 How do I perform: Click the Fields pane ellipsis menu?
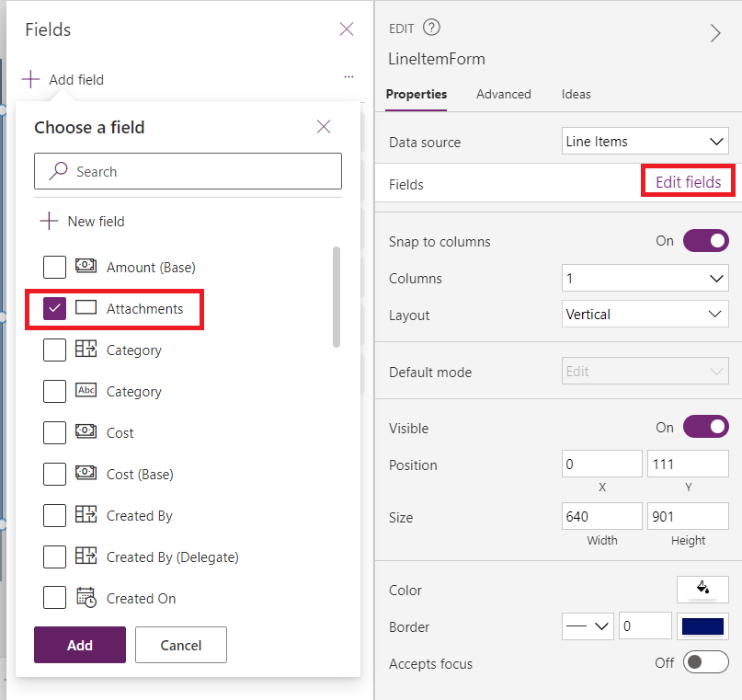pos(348,77)
